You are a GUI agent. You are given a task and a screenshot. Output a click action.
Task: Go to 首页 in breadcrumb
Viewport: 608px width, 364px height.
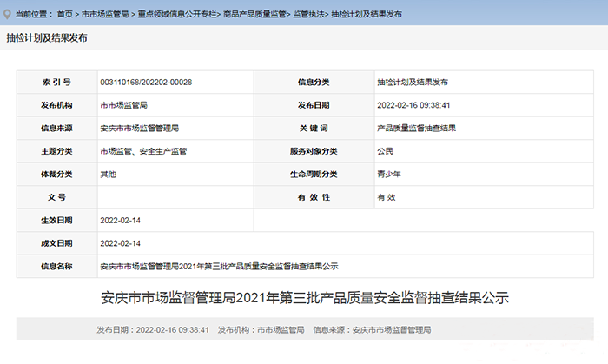click(x=64, y=15)
